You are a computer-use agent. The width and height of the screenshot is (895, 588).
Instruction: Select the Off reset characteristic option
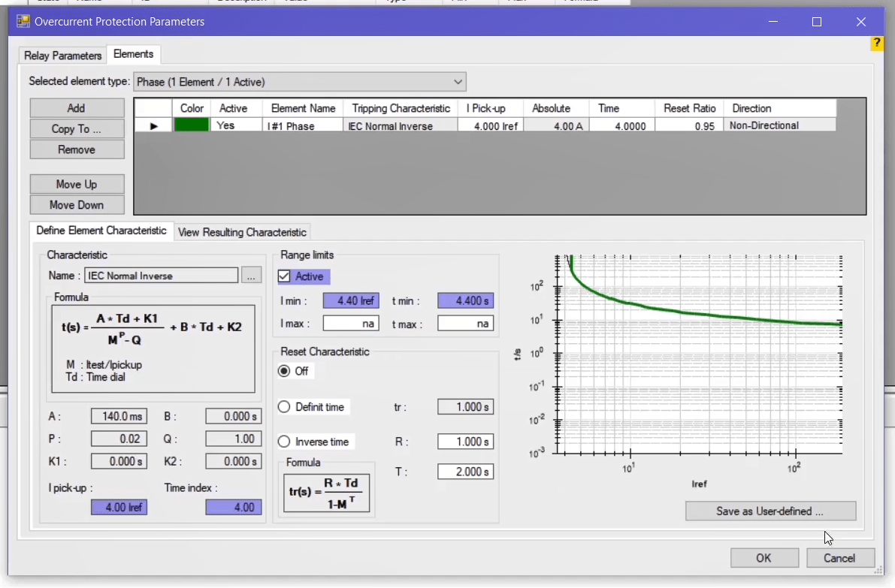284,371
